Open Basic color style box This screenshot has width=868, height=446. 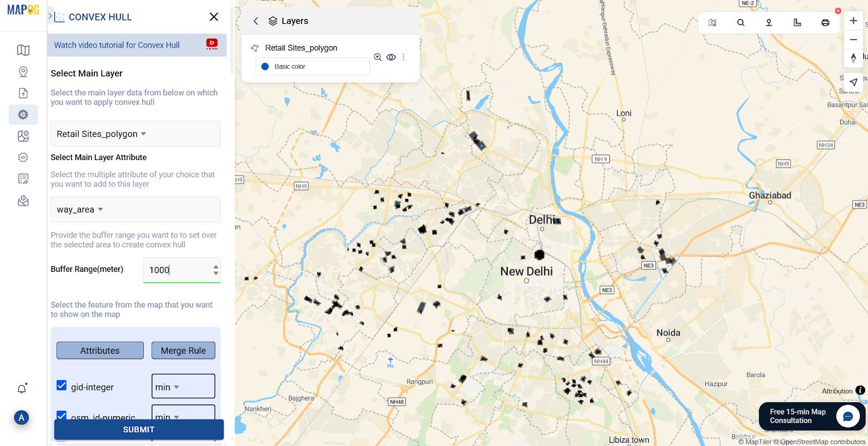312,66
